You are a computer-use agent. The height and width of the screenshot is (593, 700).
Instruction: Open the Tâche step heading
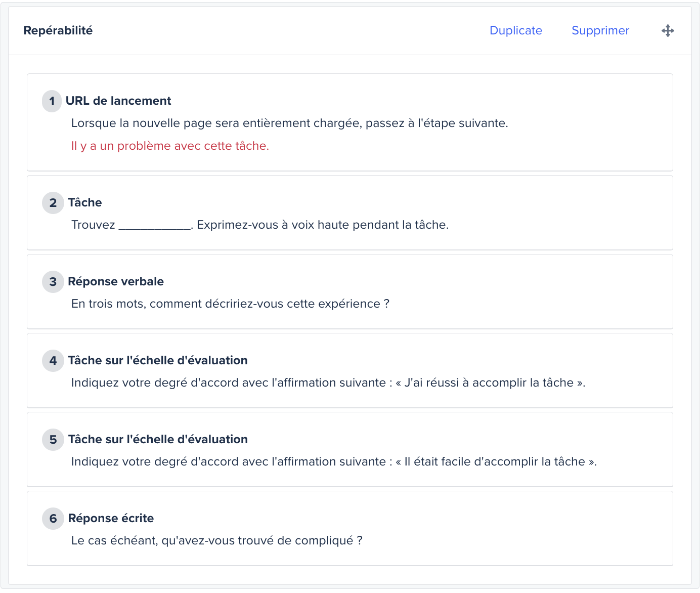click(x=85, y=202)
